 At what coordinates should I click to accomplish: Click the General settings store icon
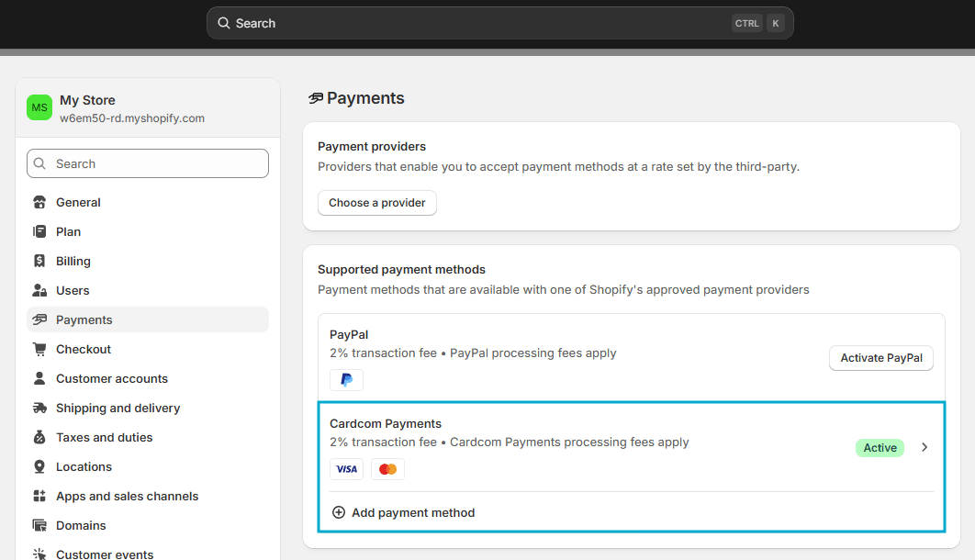[x=39, y=202]
